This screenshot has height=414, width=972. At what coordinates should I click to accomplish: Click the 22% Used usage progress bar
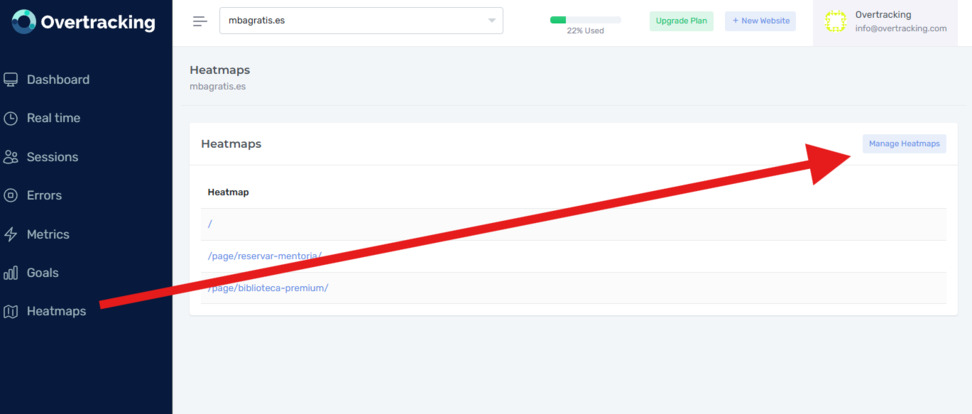[585, 20]
